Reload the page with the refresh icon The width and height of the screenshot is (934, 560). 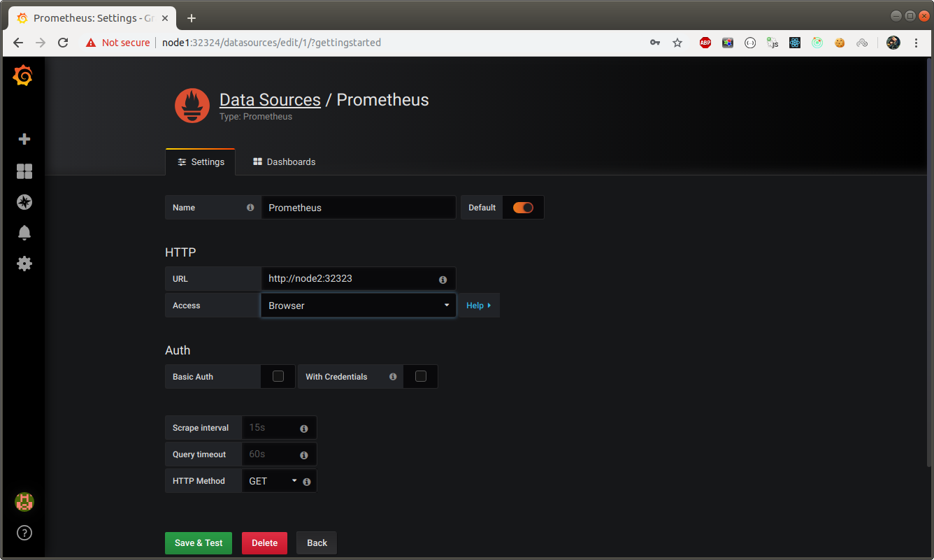click(63, 43)
